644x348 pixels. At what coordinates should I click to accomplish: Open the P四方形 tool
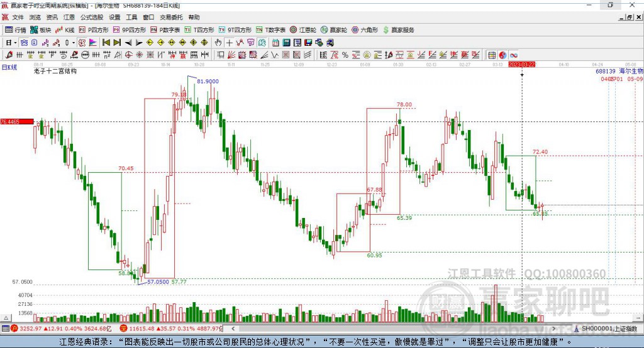coord(94,30)
